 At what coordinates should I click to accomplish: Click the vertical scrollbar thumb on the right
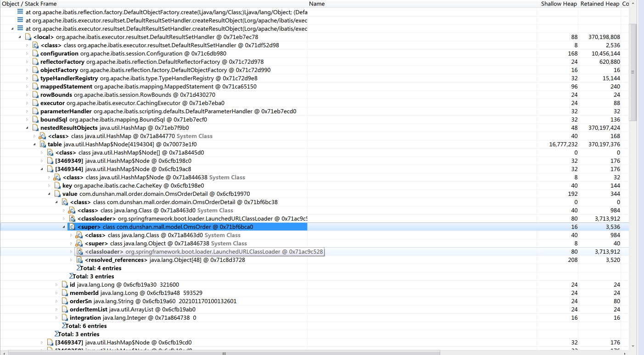tap(633, 72)
